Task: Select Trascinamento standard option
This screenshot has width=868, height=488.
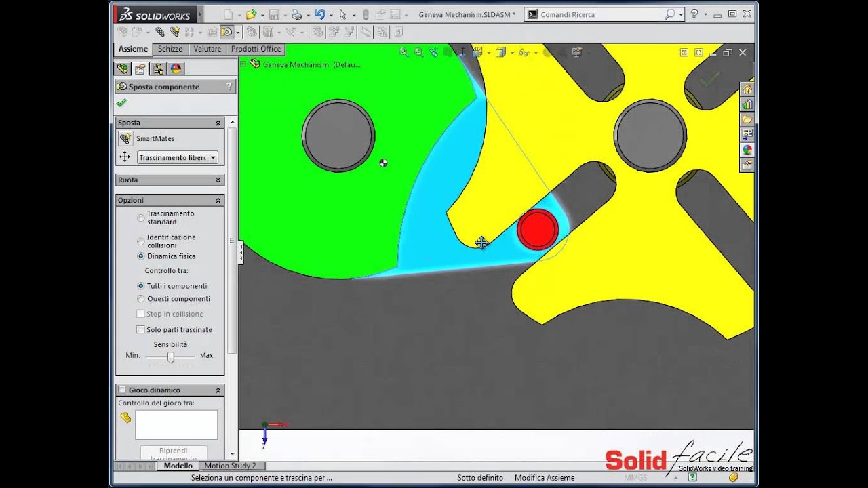Action: pos(141,218)
